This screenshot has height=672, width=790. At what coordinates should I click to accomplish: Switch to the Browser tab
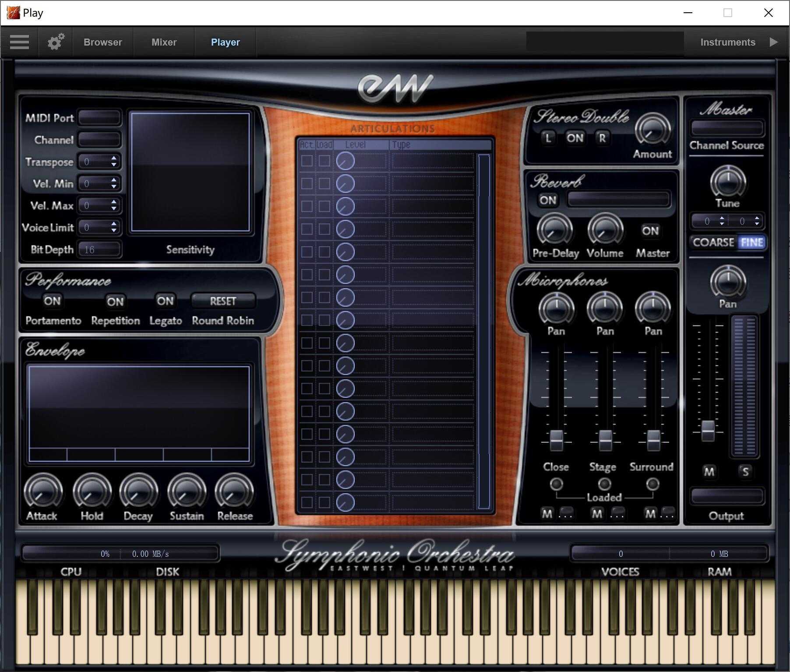coord(103,42)
